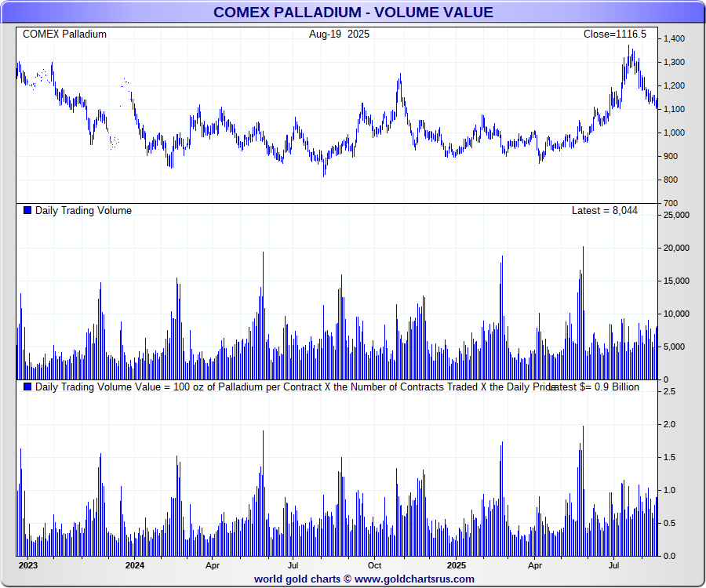Click the '10,000' volume axis label
The height and width of the screenshot is (588, 706).
(677, 314)
